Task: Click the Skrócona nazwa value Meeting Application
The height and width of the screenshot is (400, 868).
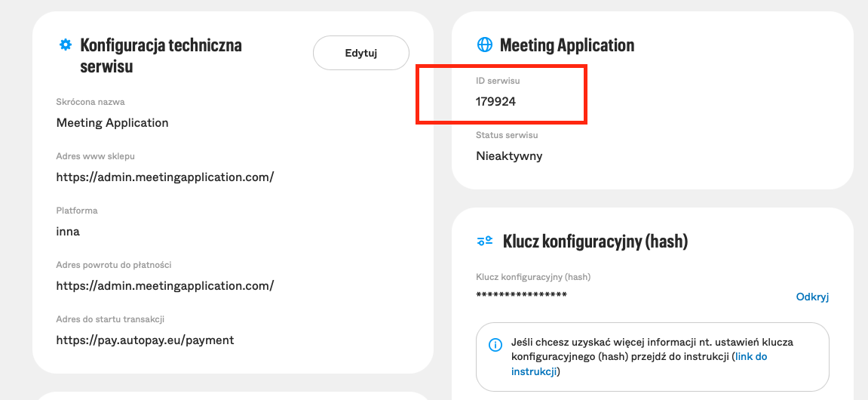Action: click(x=112, y=122)
